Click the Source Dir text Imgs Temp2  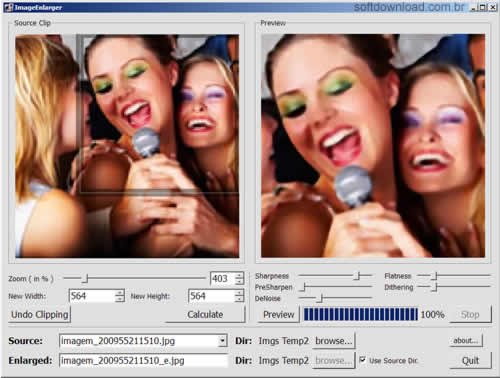pos(284,341)
